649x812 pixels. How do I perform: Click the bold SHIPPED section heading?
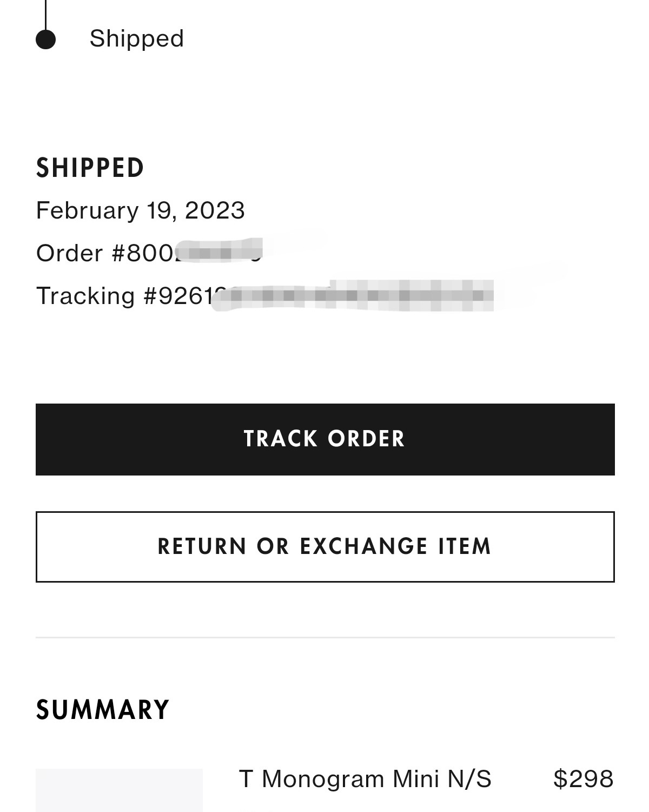point(90,168)
